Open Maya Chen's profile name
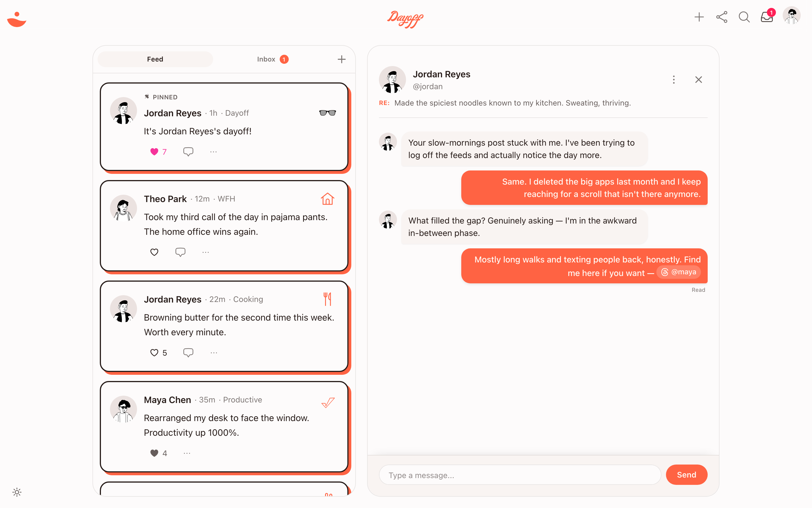 click(167, 400)
